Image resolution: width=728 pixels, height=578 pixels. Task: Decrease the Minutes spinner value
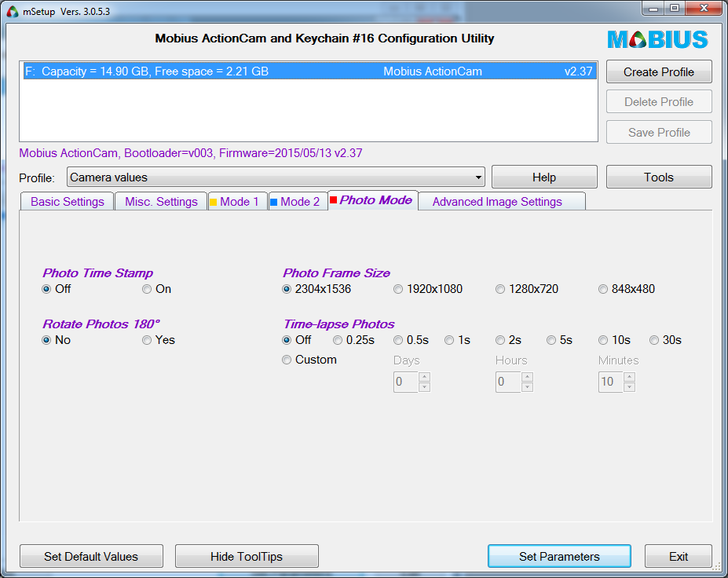630,387
